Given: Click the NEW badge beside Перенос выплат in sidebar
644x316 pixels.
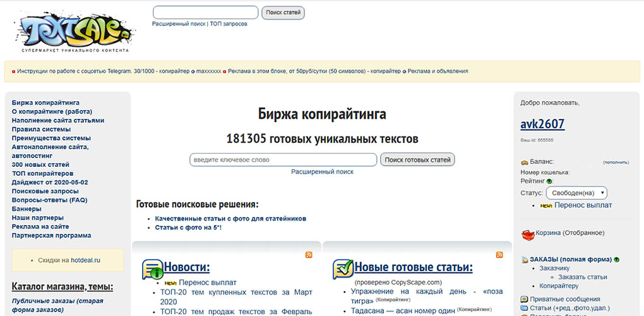Looking at the screenshot, I should coord(546,206).
